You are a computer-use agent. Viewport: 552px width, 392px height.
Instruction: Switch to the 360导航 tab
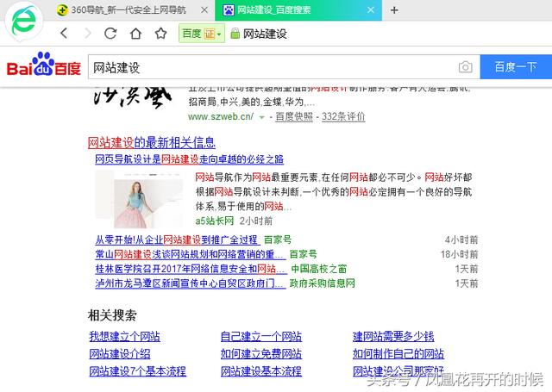(x=129, y=10)
